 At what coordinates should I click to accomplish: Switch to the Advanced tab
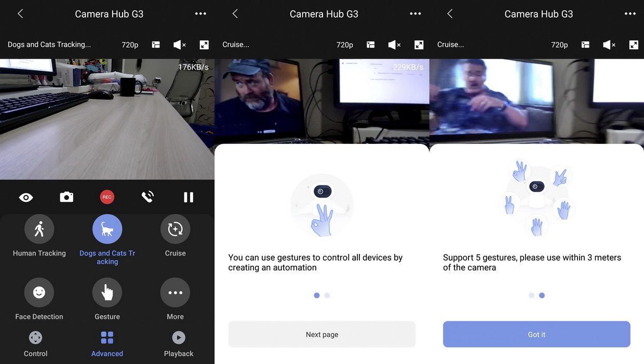click(107, 344)
